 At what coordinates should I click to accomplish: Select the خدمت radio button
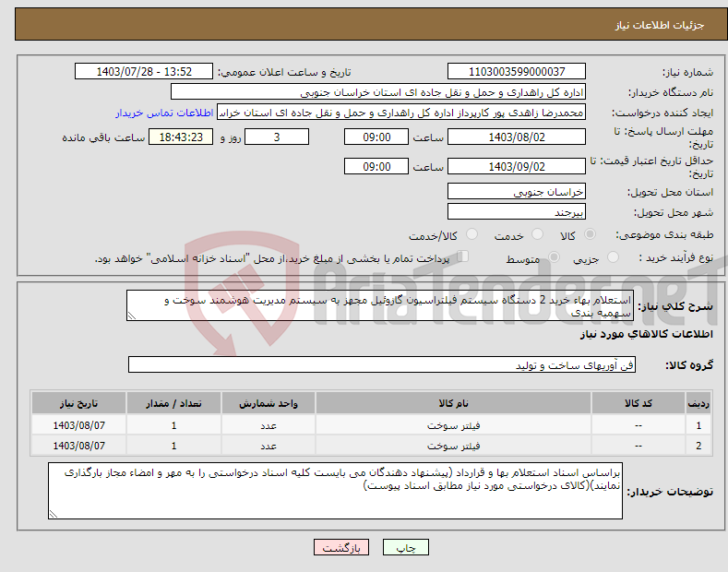point(537,234)
